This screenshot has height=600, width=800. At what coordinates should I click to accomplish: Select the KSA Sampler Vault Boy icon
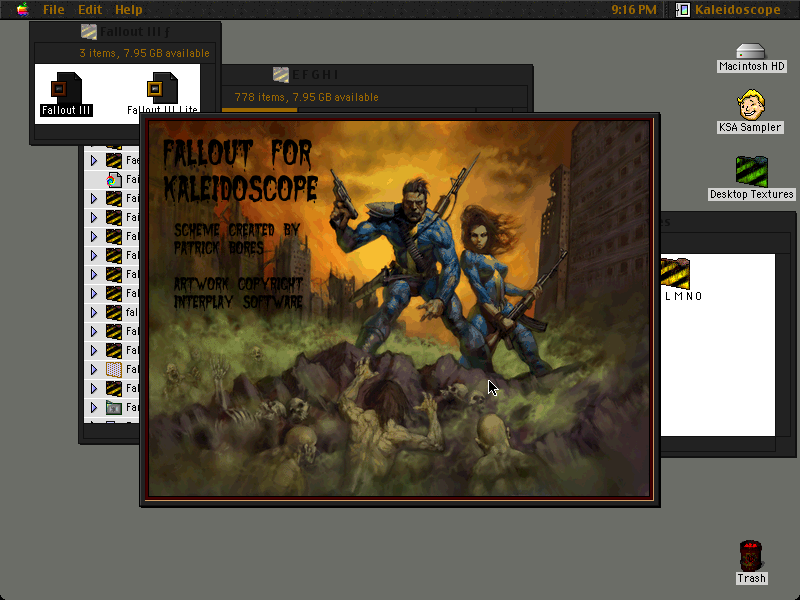[751, 105]
